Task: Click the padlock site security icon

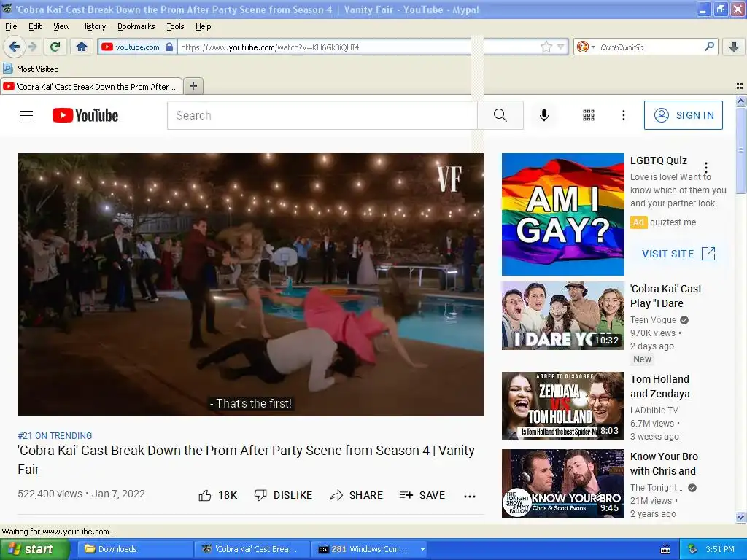Action: 169,47
